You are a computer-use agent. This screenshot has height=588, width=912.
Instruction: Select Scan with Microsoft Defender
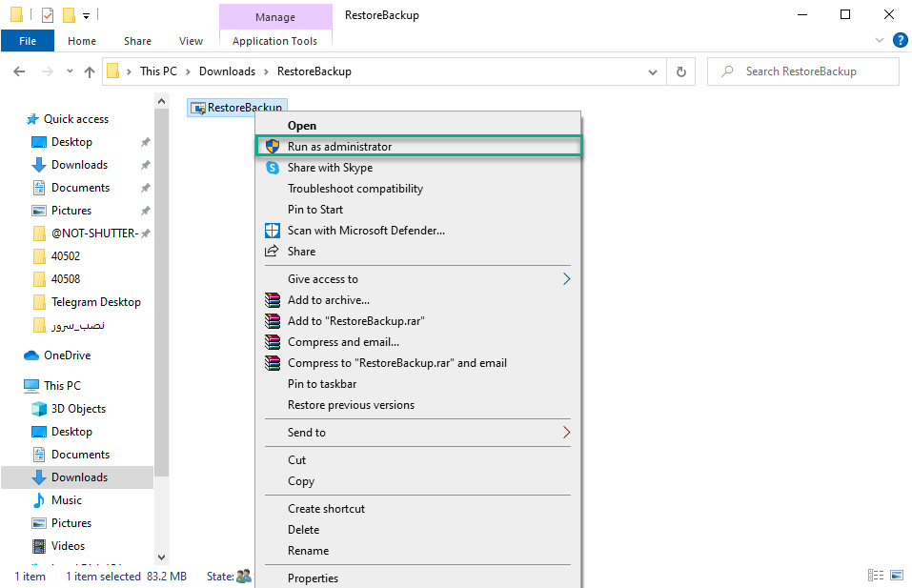(x=418, y=231)
